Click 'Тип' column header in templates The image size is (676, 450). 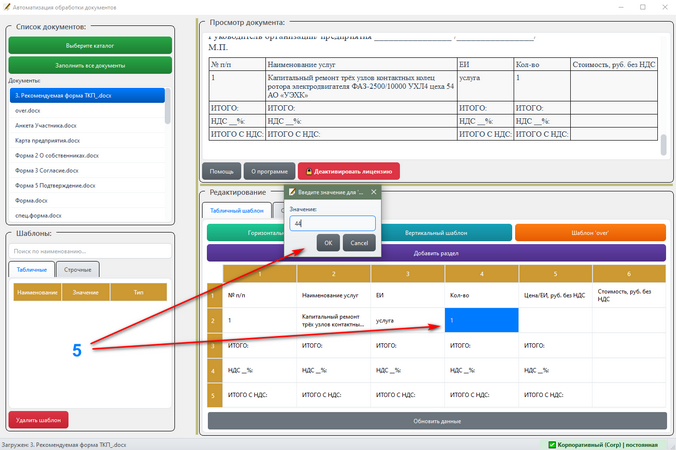click(138, 292)
